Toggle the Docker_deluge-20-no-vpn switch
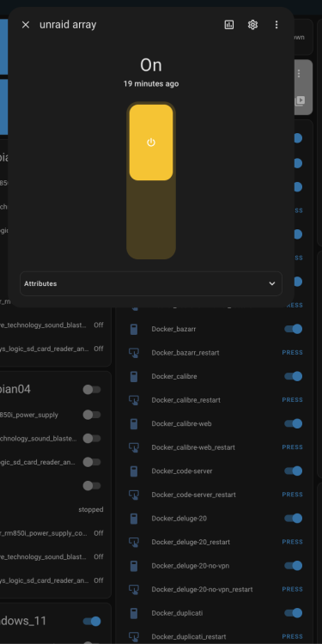This screenshot has width=322, height=644. tap(294, 566)
